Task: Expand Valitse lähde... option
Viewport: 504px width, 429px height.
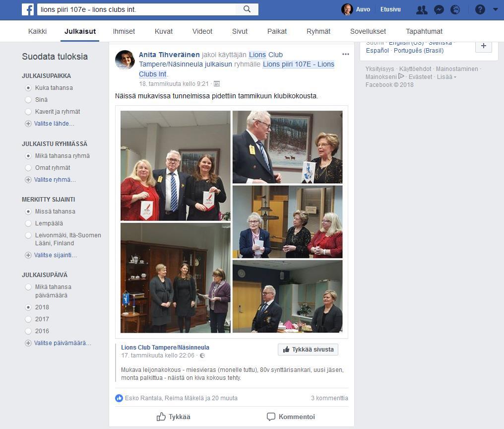Action: [x=50, y=124]
